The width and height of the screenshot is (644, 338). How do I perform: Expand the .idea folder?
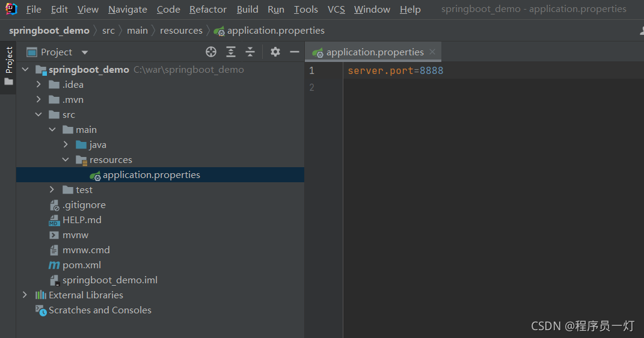[38, 84]
